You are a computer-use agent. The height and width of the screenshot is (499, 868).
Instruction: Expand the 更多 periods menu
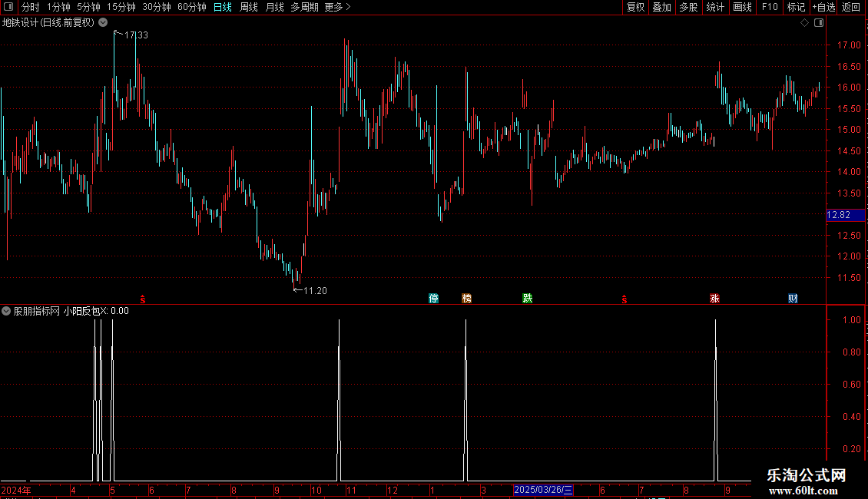[x=338, y=7]
